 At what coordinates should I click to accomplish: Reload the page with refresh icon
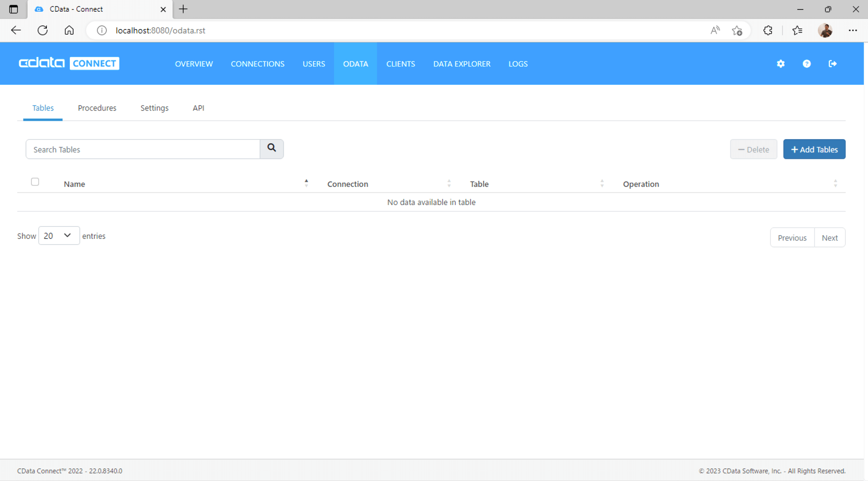[43, 30]
